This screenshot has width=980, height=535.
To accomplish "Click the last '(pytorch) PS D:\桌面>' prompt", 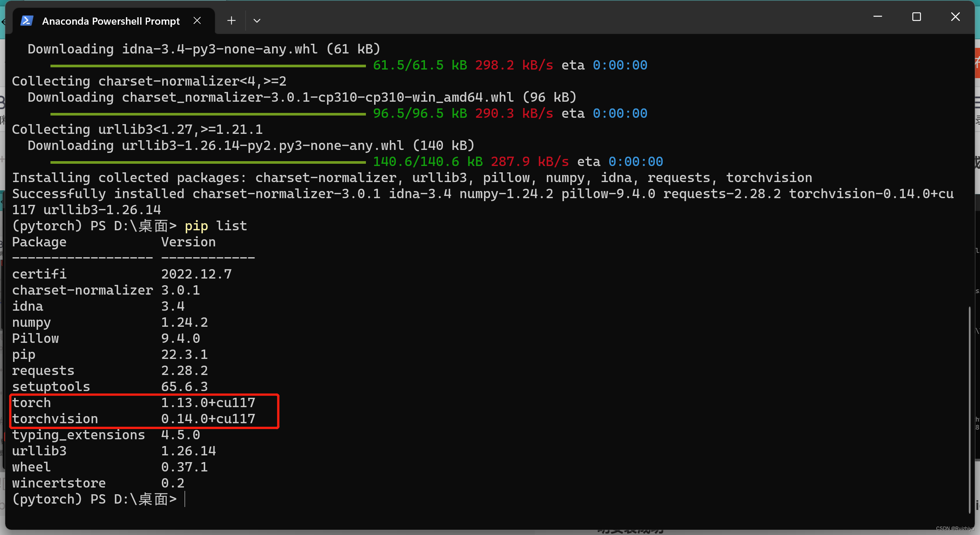I will pos(94,499).
